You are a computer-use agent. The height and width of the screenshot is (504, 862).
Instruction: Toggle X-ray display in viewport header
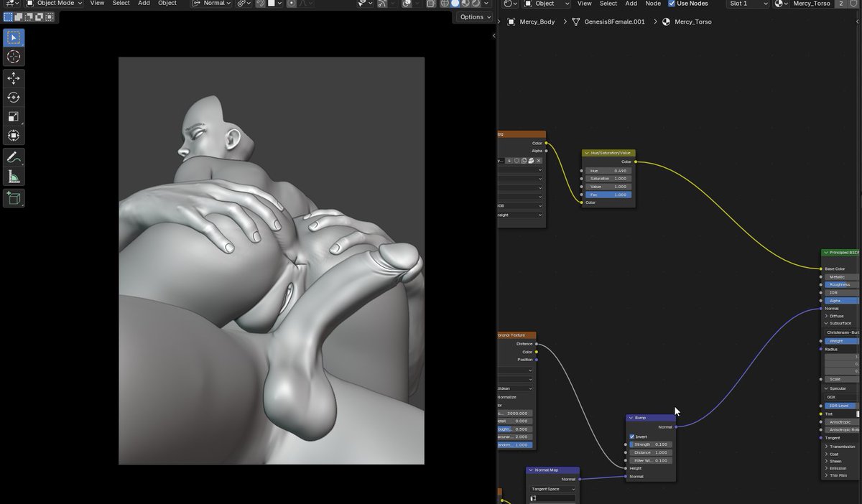(x=432, y=4)
